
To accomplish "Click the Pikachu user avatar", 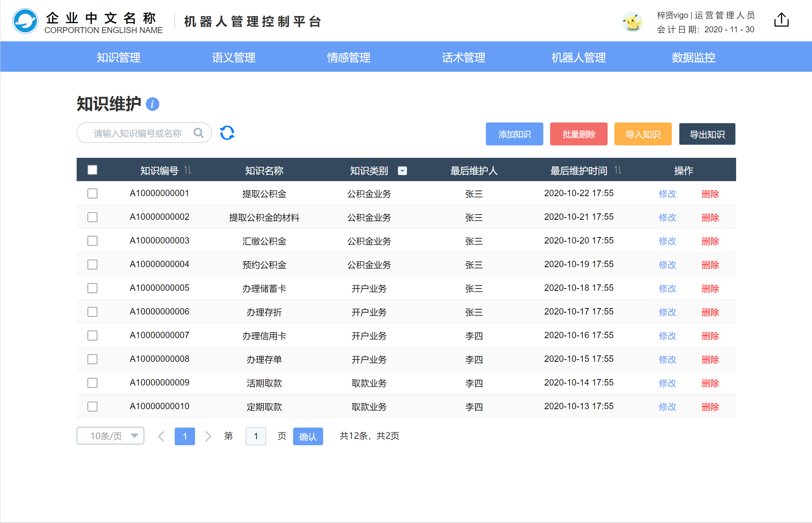I will point(632,22).
